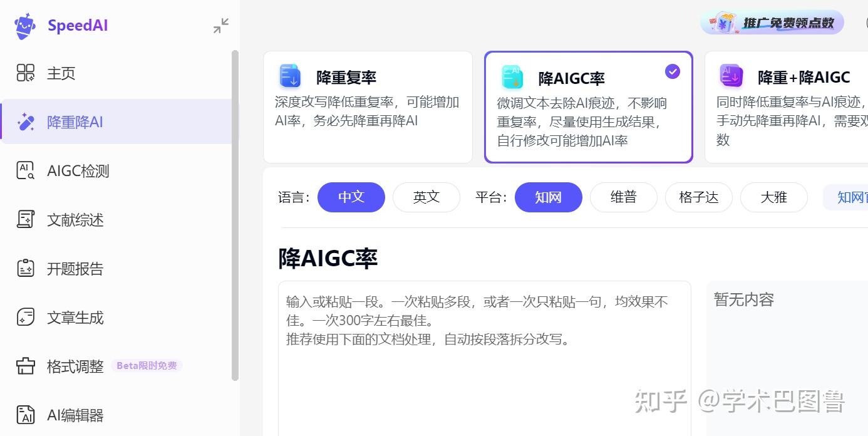Click the 暂无内容 result panel
868x436 pixels.
point(787,358)
